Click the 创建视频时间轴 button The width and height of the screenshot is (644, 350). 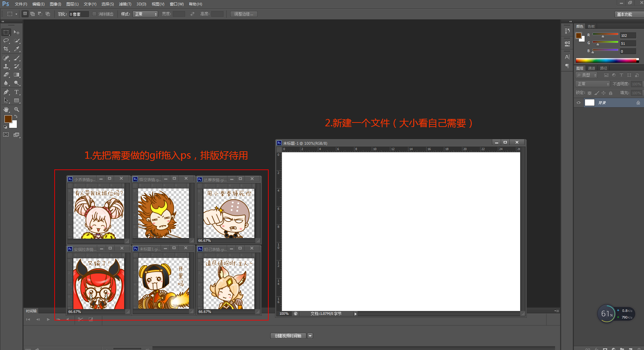point(288,336)
